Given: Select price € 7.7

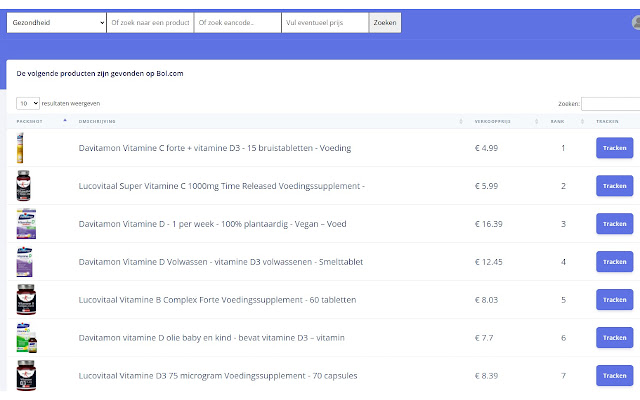Looking at the screenshot, I should pos(484,338).
